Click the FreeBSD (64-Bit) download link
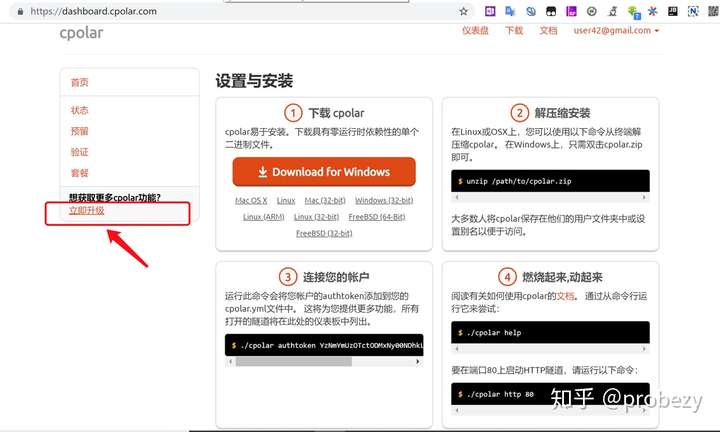 tap(377, 217)
